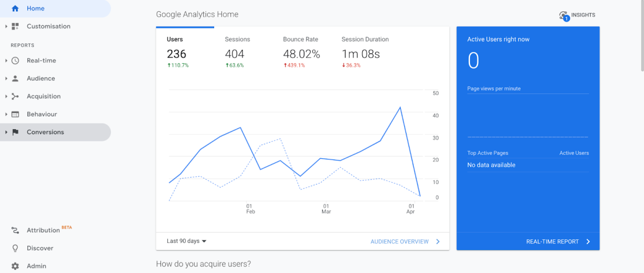
Task: Switch to the Bounce Rate tab
Action: pos(301,40)
